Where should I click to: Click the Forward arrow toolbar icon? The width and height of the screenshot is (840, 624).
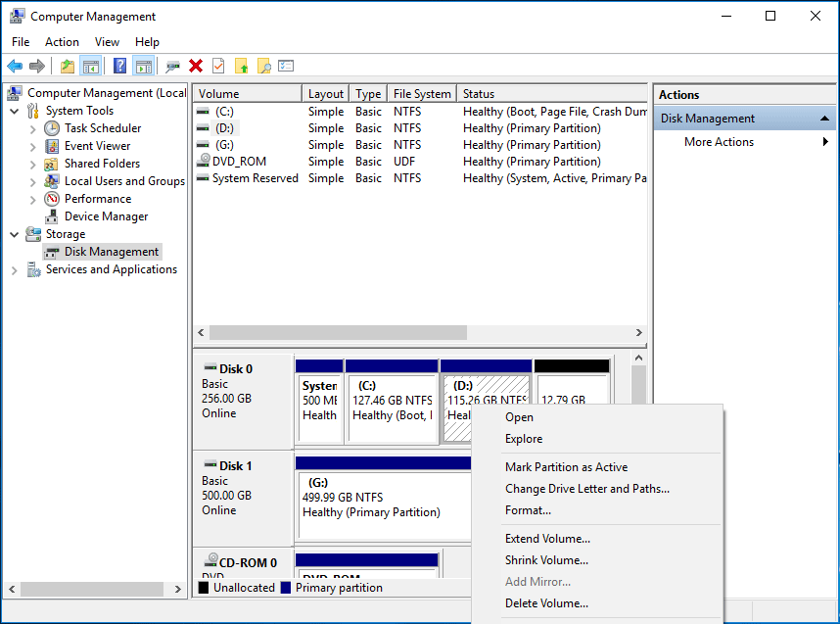(x=37, y=66)
